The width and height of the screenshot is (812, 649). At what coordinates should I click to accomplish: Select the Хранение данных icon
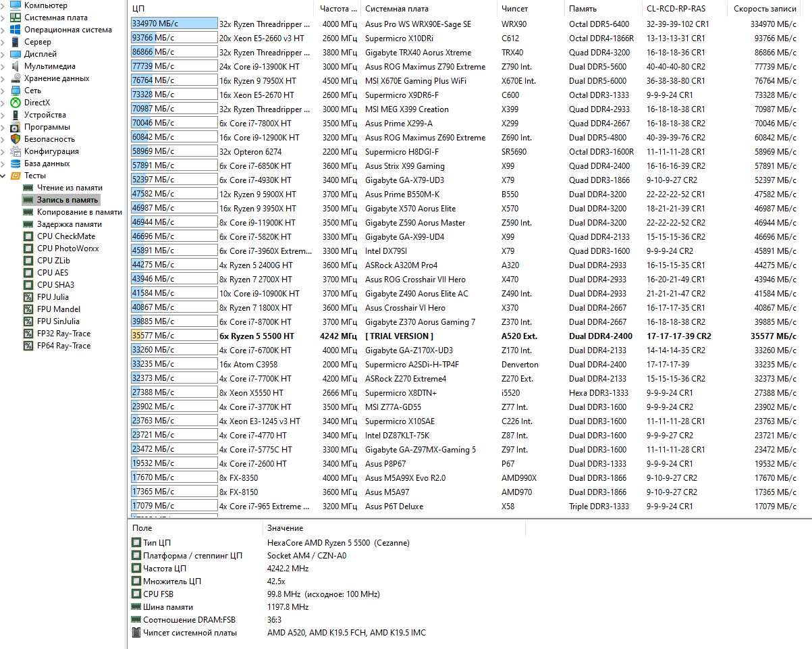[15, 78]
